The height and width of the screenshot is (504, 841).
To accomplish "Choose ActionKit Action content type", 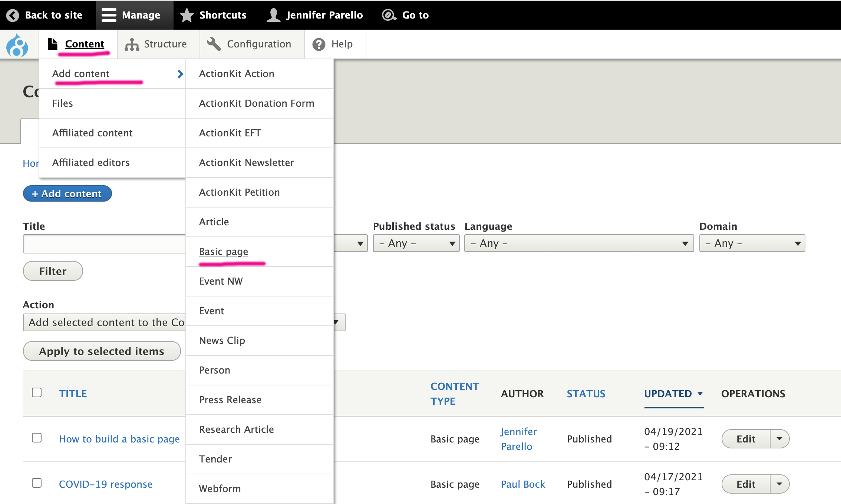I will coord(259,74).
